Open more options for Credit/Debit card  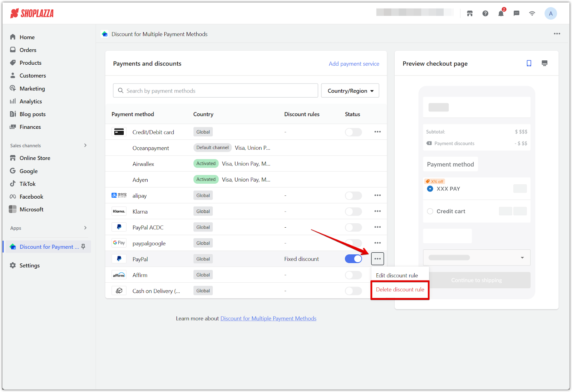pos(378,132)
